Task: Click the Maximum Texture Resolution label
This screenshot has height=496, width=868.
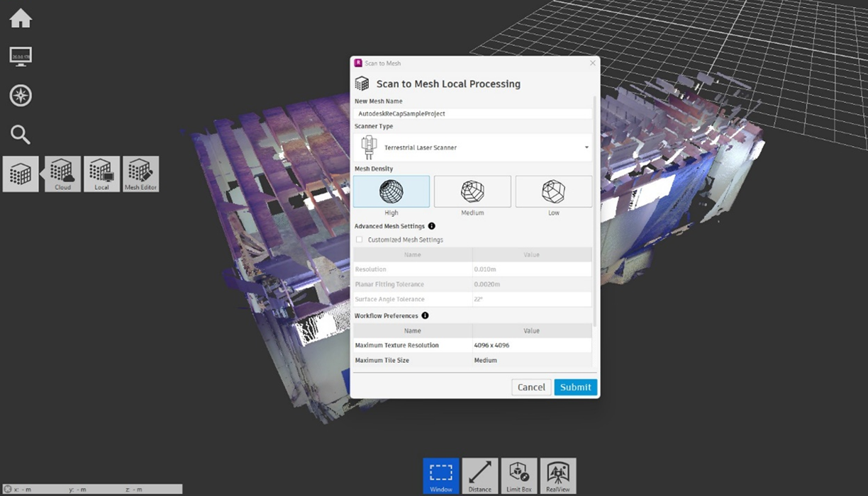Action: point(397,345)
